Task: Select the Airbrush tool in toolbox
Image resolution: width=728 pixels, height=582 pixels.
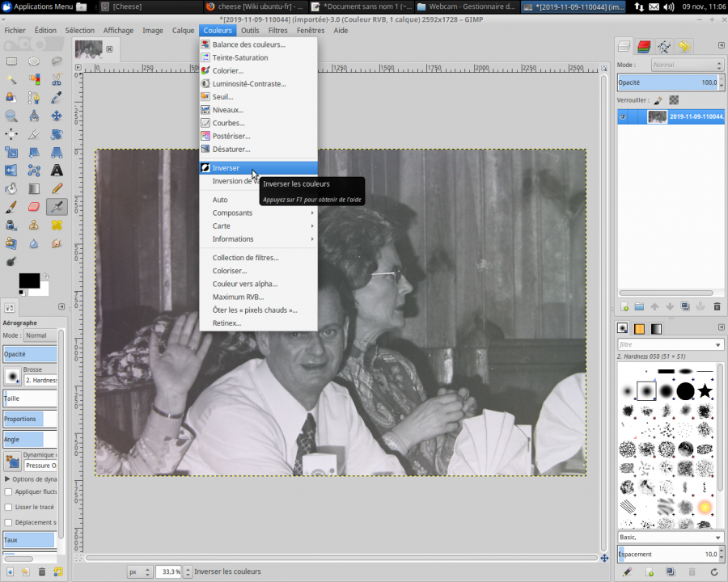Action: tap(57, 207)
